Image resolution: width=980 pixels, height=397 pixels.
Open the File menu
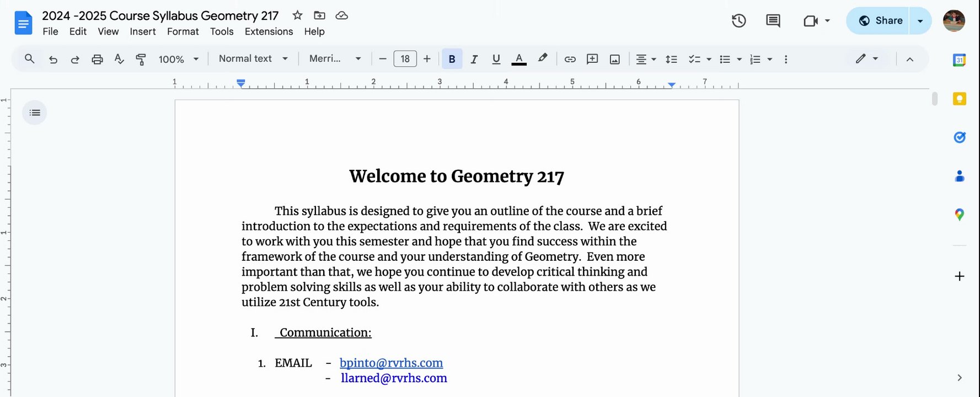point(50,31)
